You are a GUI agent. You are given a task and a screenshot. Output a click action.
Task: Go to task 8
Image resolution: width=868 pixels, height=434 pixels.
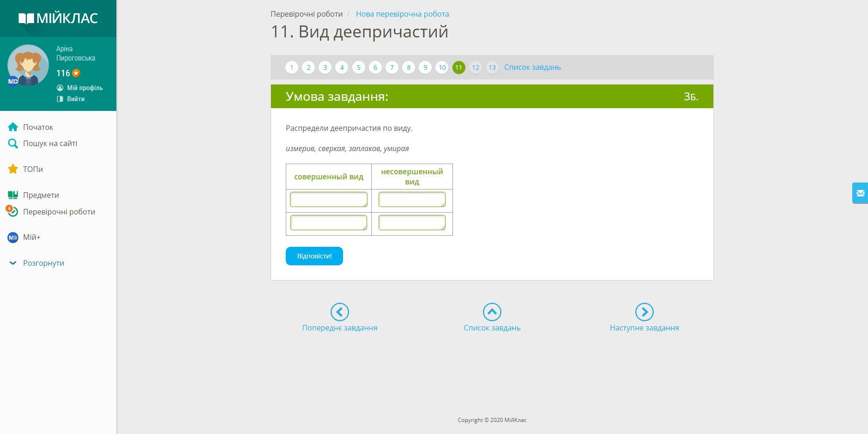click(x=409, y=67)
